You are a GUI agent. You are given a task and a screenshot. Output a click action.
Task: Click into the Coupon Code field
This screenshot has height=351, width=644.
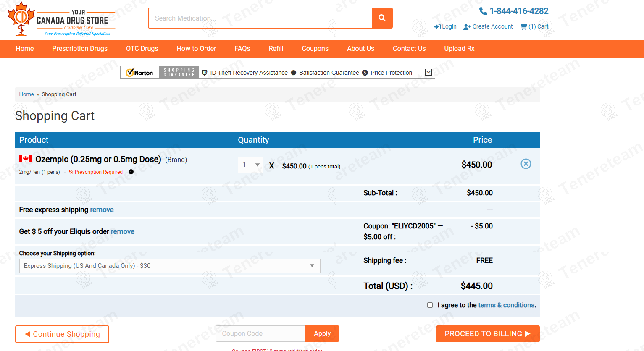pyautogui.click(x=260, y=334)
